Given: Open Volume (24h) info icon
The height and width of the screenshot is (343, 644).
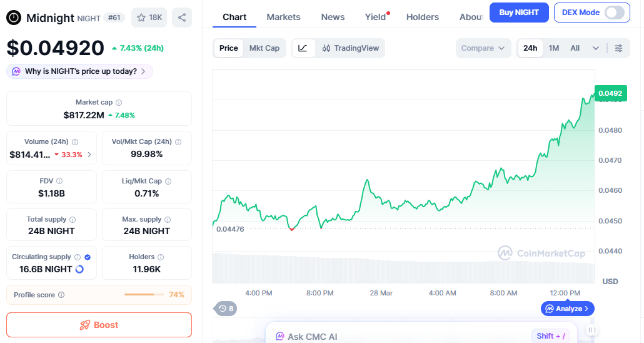Looking at the screenshot, I should tap(75, 142).
